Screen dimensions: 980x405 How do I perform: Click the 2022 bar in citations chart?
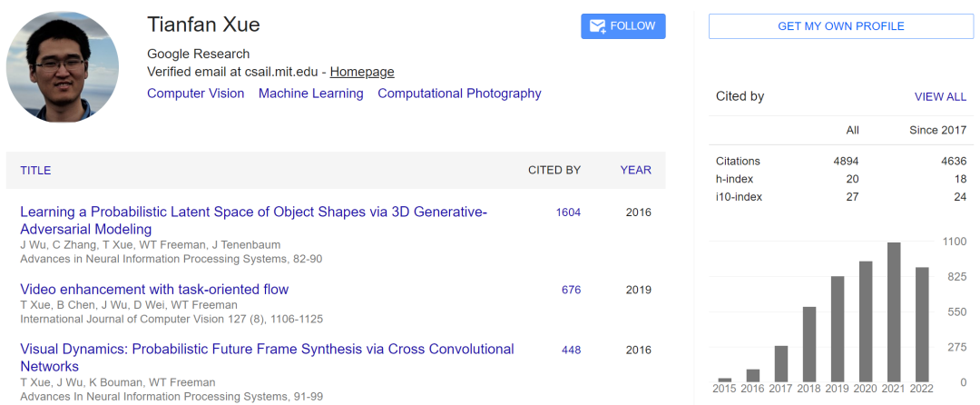pyautogui.click(x=922, y=324)
